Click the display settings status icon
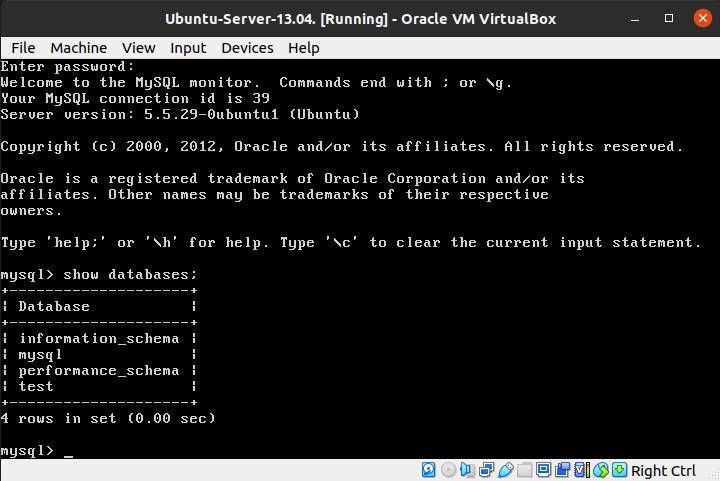 [x=543, y=470]
